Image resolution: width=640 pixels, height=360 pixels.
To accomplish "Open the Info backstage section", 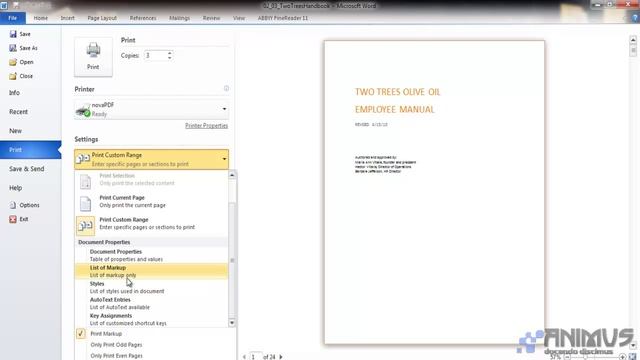I will (14, 93).
